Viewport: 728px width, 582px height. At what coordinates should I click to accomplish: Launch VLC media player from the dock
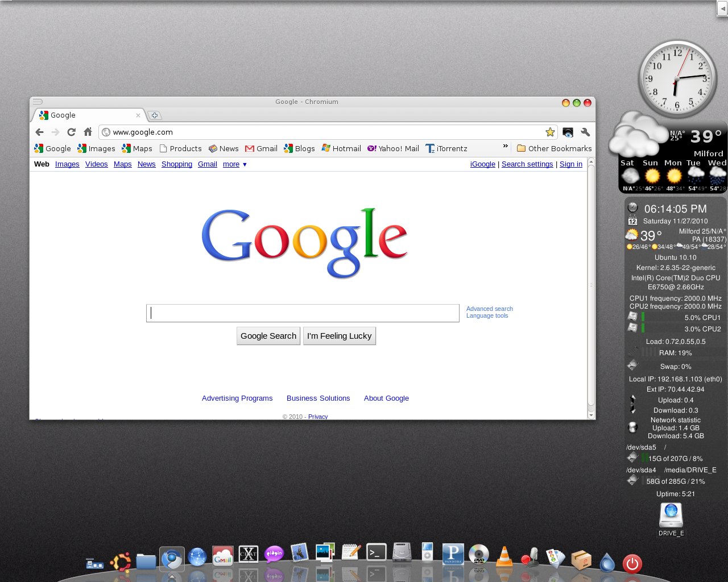click(x=504, y=556)
